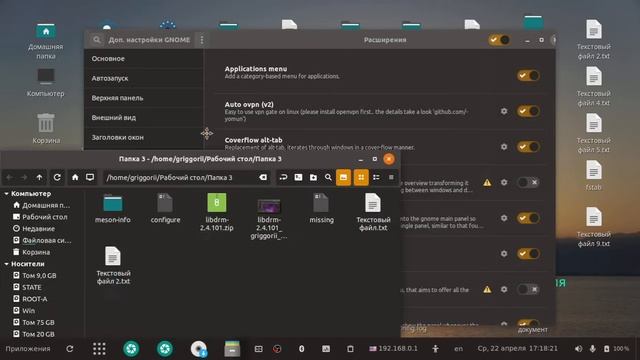
Task: Switch to icon grid view
Action: click(361, 177)
